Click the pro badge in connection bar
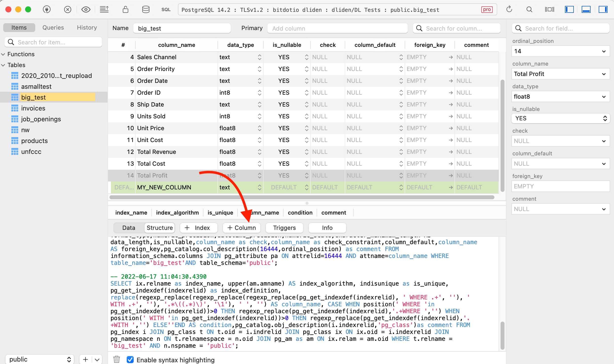 pos(487,10)
